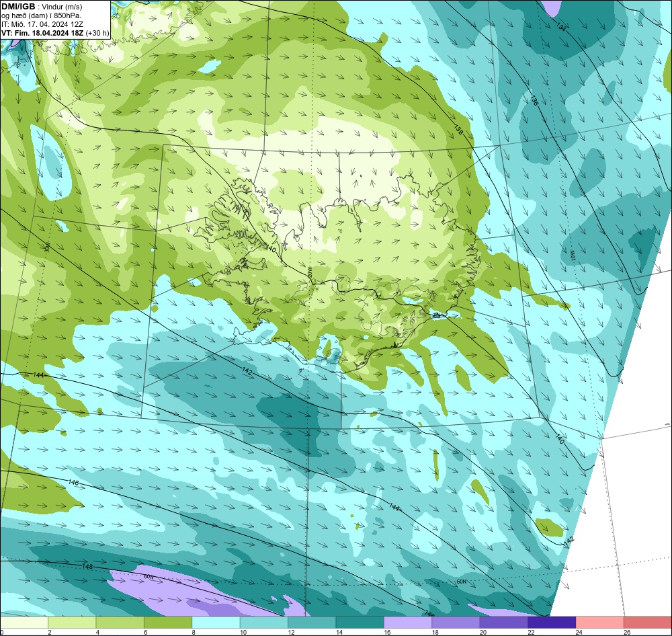Viewport: 672px width, 636px height.
Task: Click the '144' contour label south of Iceland
Action: (x=394, y=507)
